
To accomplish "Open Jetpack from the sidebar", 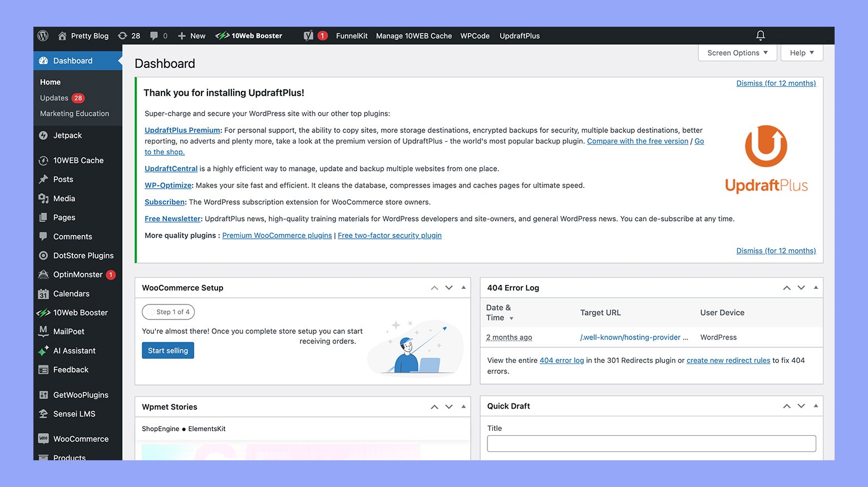I will pos(67,135).
